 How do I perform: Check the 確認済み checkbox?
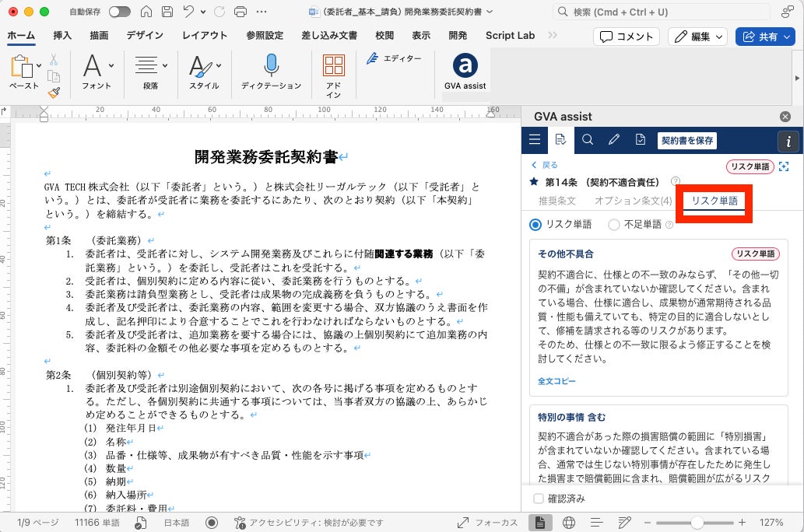point(539,499)
